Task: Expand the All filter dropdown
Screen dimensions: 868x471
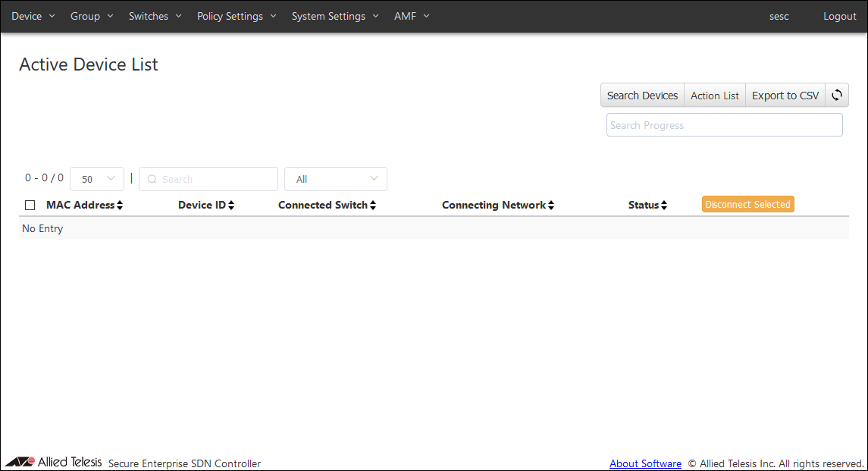Action: pos(335,179)
